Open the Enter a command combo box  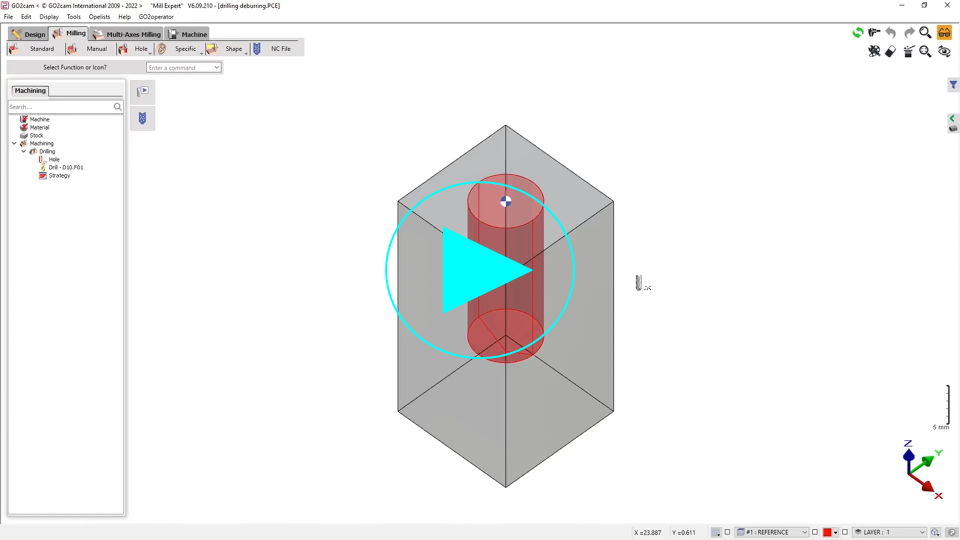(x=217, y=68)
